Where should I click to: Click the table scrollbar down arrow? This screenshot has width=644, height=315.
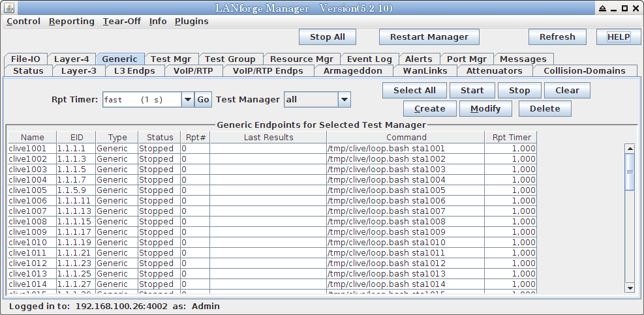(630, 288)
